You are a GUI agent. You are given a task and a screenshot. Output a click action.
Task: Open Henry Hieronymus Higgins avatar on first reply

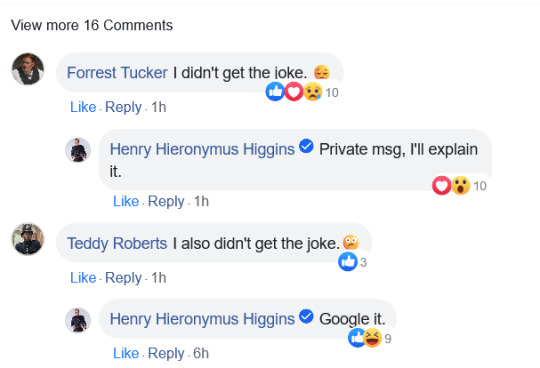pos(78,150)
